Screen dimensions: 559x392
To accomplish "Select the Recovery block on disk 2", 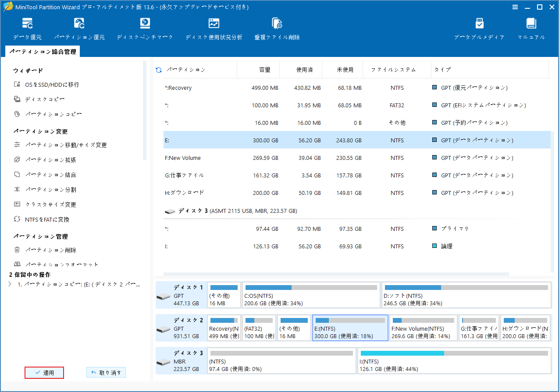I will [x=224, y=328].
